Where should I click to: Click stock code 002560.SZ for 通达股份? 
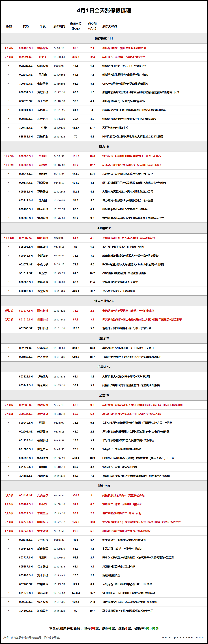(x=26, y=405)
